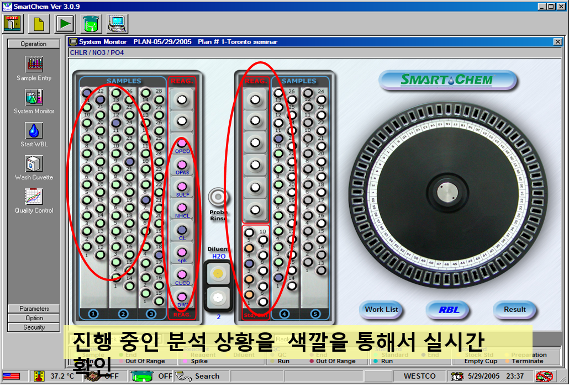Click the green beaker toolbar icon
The height and width of the screenshot is (392, 569).
click(x=91, y=24)
